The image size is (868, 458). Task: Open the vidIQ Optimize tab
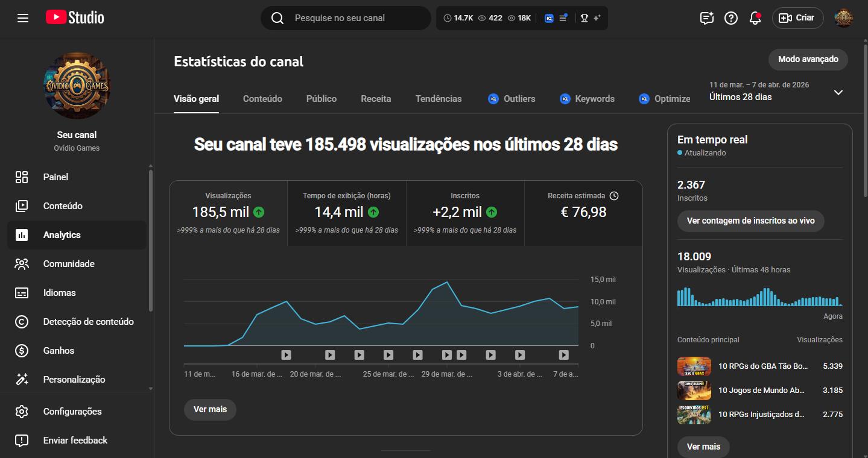(x=664, y=99)
